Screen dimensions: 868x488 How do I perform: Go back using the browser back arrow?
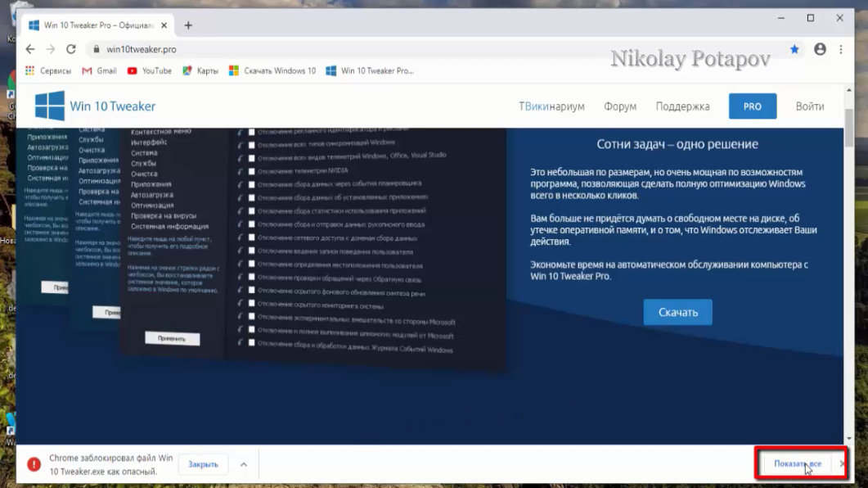tap(30, 49)
